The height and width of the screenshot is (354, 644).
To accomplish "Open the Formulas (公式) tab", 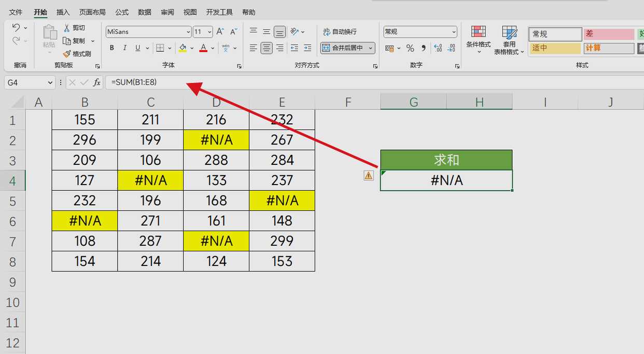I will coord(122,12).
